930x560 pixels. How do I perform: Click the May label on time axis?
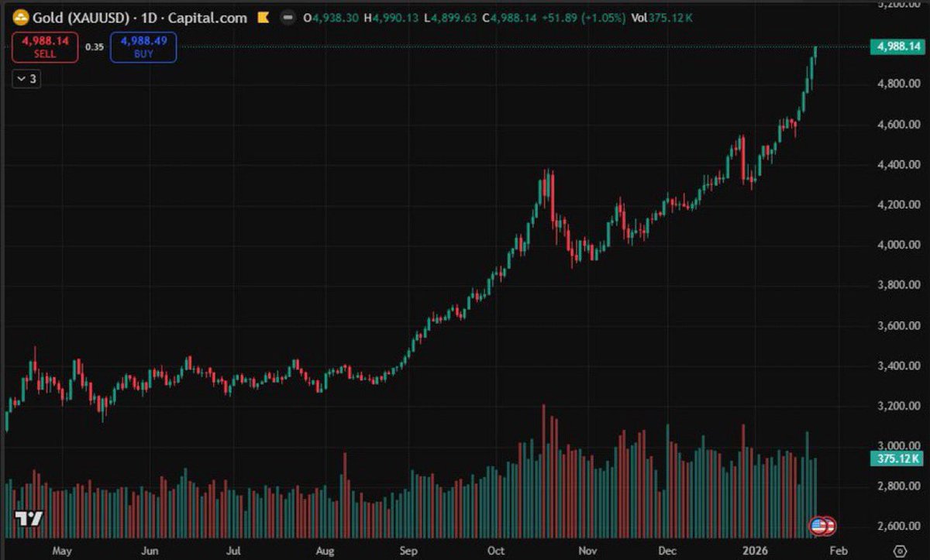tap(62, 551)
